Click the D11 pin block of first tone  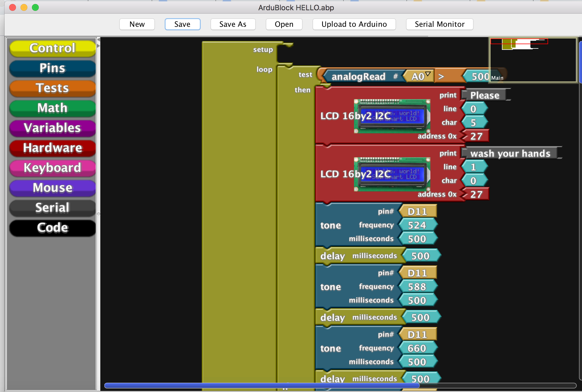(x=417, y=212)
